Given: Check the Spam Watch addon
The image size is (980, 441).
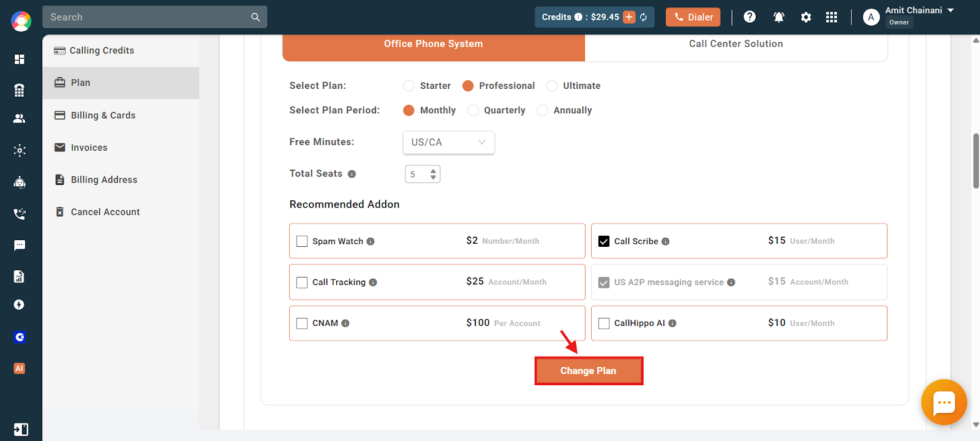Looking at the screenshot, I should [x=302, y=241].
